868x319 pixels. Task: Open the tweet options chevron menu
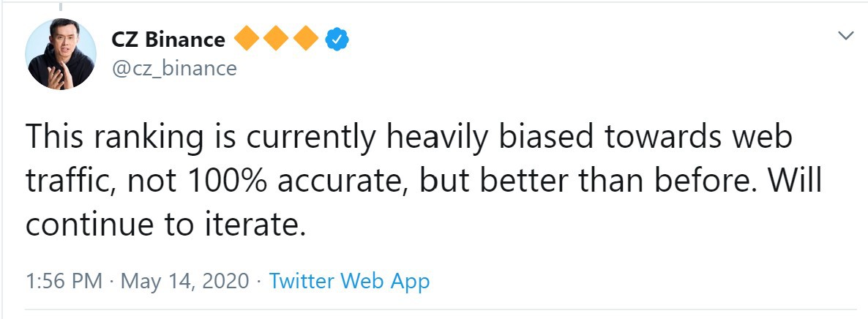[845, 37]
